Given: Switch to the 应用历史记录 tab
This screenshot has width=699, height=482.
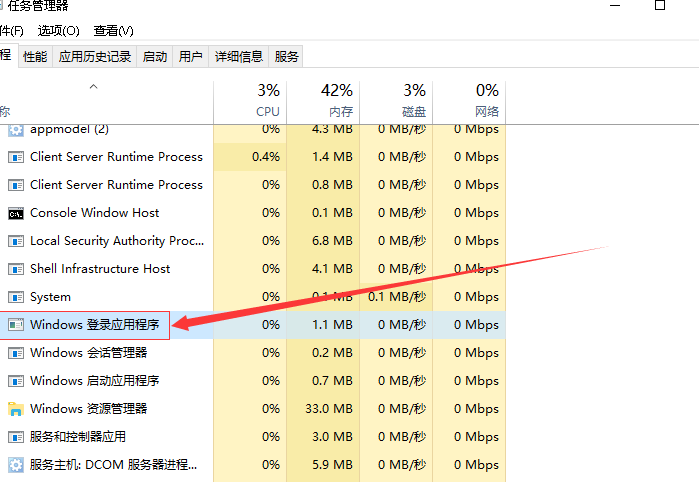Looking at the screenshot, I should coord(95,57).
